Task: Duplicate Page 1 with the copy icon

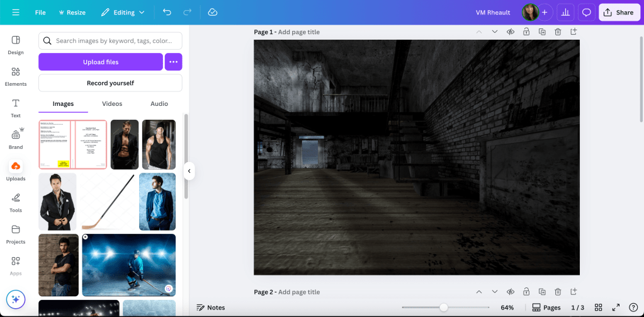Action: coord(542,32)
